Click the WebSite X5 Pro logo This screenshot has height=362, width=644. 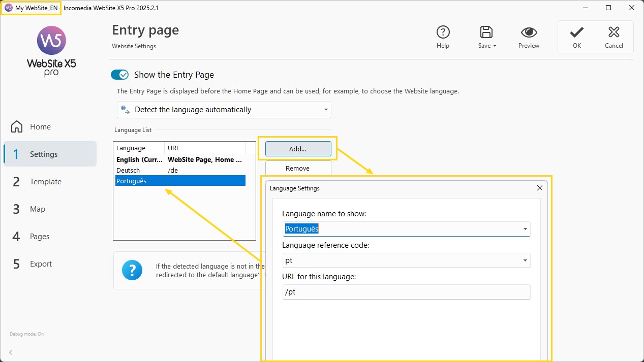click(x=51, y=51)
